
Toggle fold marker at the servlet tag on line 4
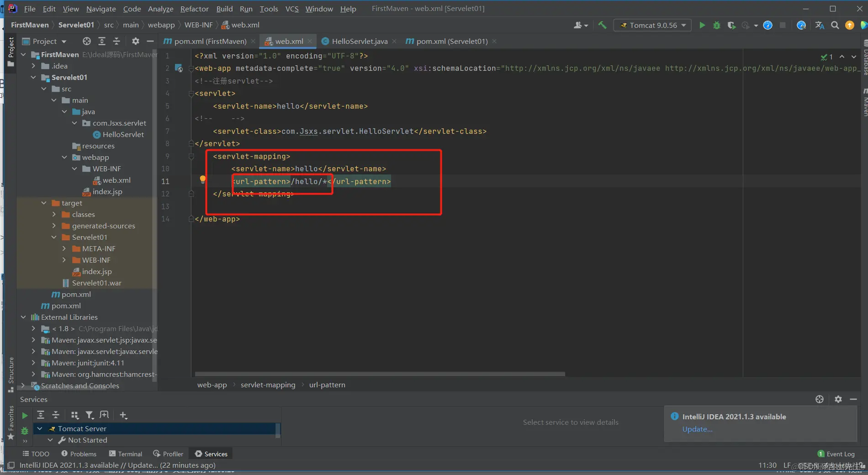pyautogui.click(x=191, y=94)
